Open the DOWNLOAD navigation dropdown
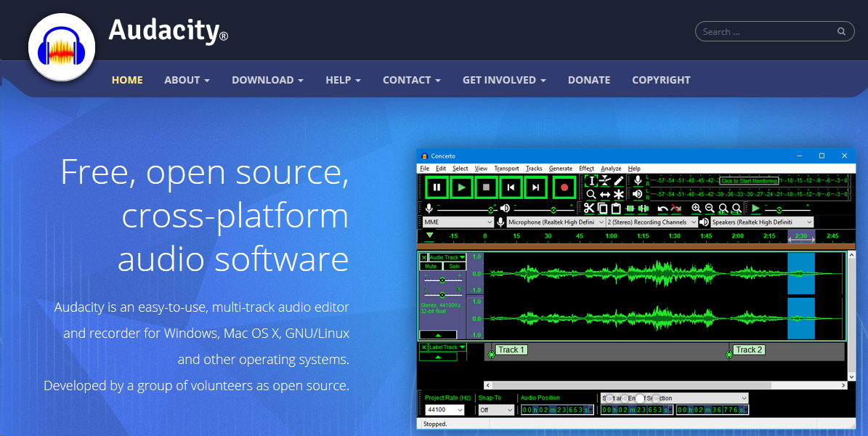This screenshot has width=868, height=436. pyautogui.click(x=267, y=80)
